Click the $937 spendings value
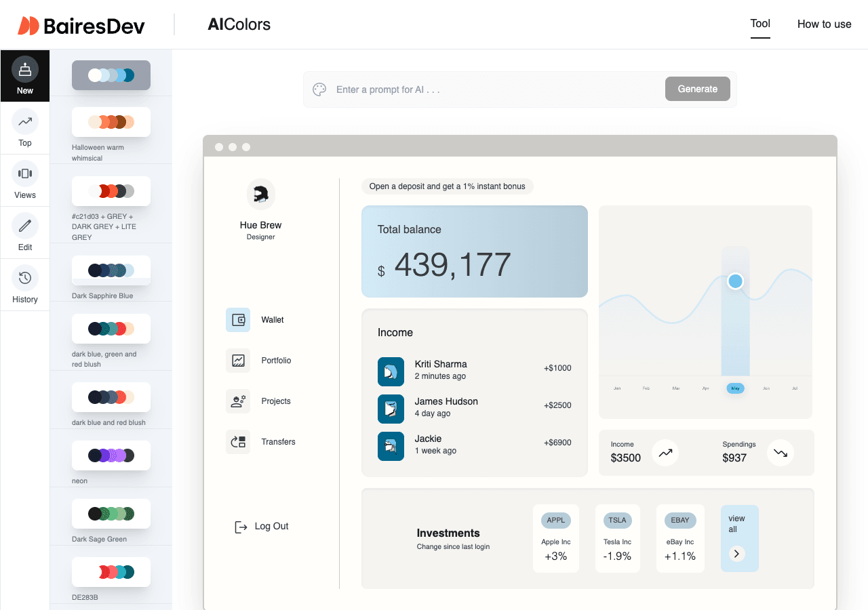The height and width of the screenshot is (610, 868). tap(734, 458)
